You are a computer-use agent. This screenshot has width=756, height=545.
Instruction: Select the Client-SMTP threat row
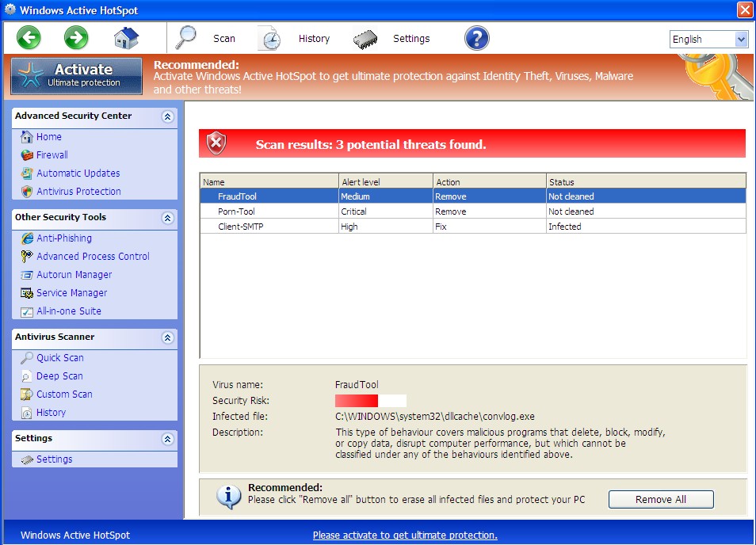473,226
